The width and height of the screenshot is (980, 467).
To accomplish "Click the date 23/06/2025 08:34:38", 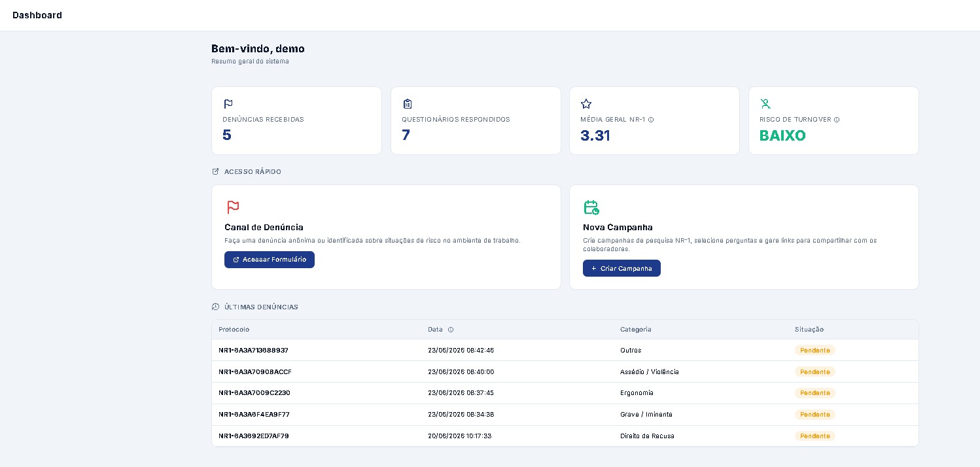I will coord(461,415).
